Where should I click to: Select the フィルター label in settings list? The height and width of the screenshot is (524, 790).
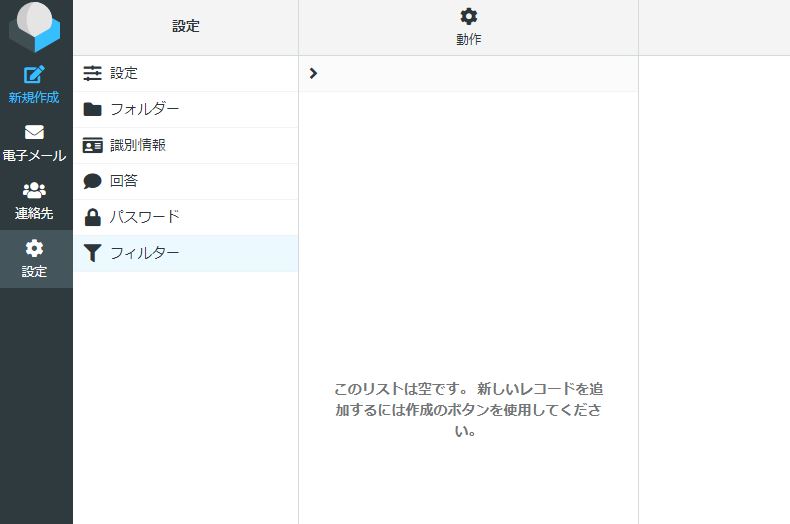click(x=145, y=253)
